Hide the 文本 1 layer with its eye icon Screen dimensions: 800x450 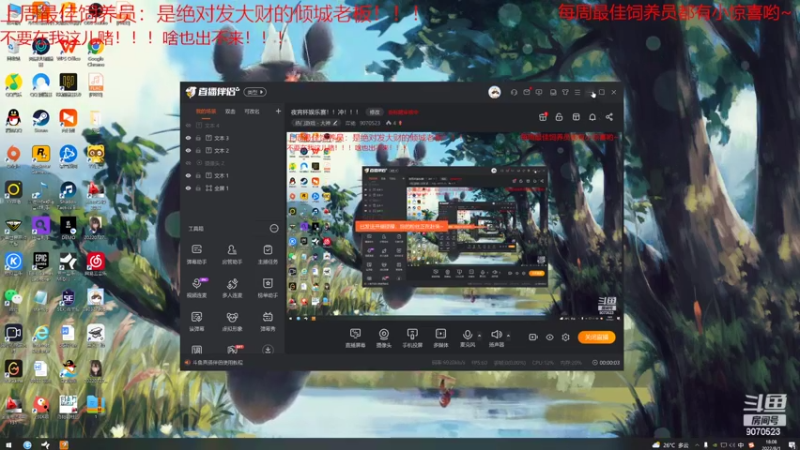188,176
